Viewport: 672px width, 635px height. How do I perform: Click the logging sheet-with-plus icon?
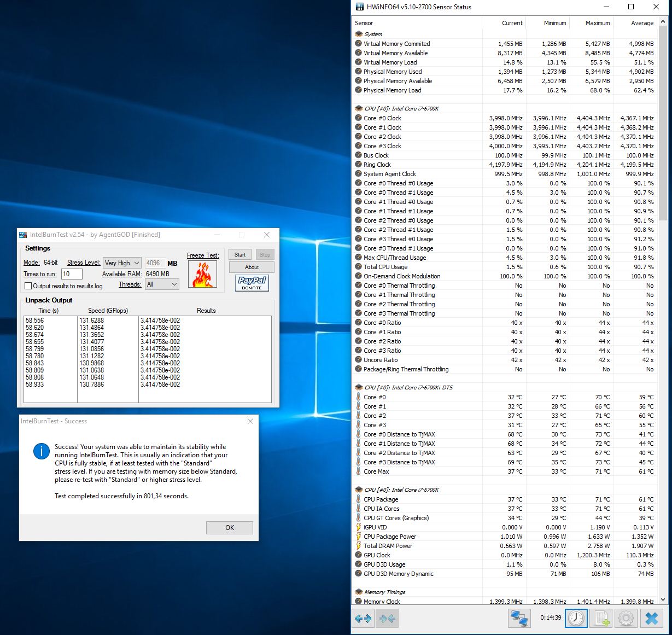click(x=601, y=619)
